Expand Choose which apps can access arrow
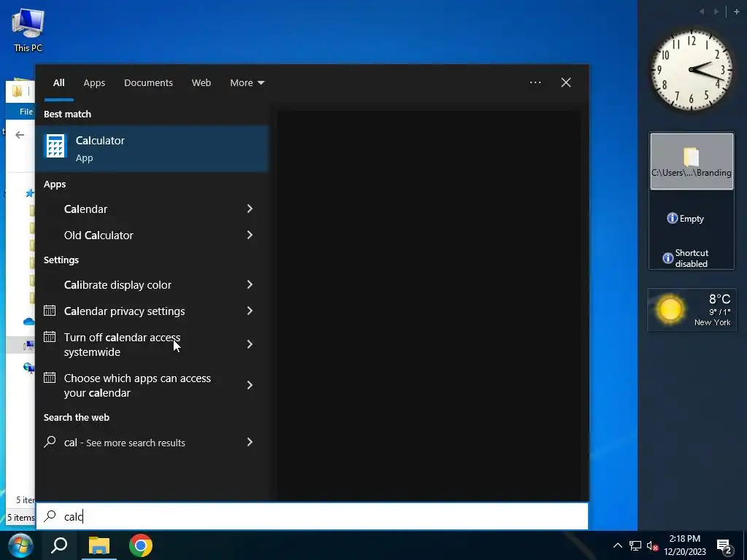The width and height of the screenshot is (747, 560). point(249,385)
